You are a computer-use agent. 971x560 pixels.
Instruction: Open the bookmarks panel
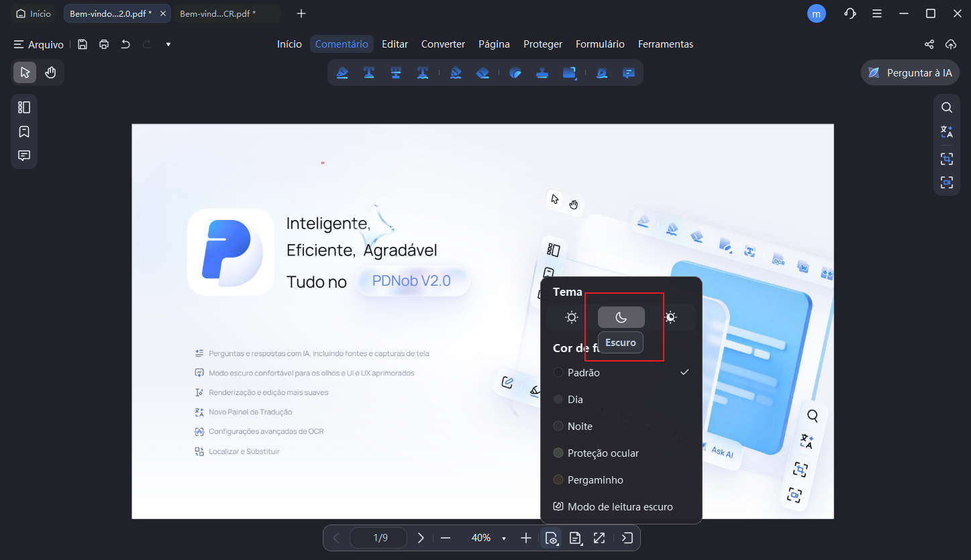(24, 131)
